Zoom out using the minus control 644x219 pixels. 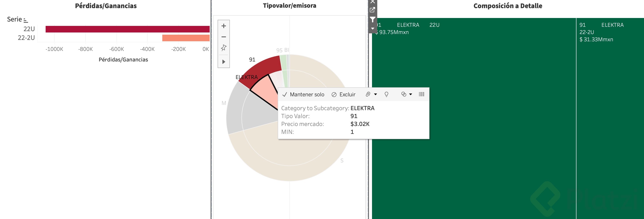(224, 37)
